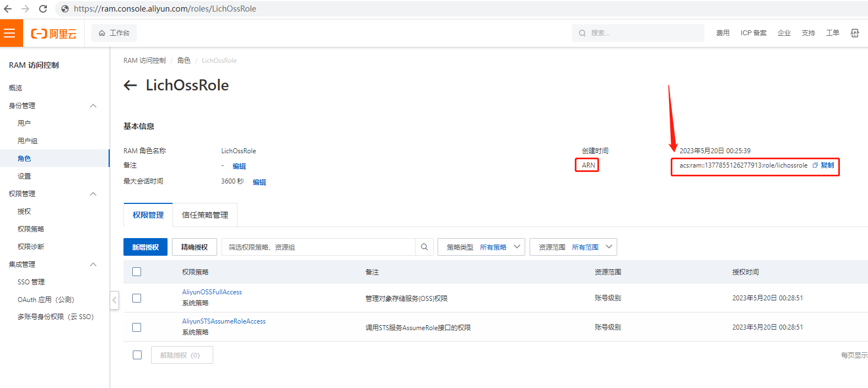Open the AliyunOSSFullAccess policy link
The width and height of the screenshot is (868, 388).
coord(212,292)
